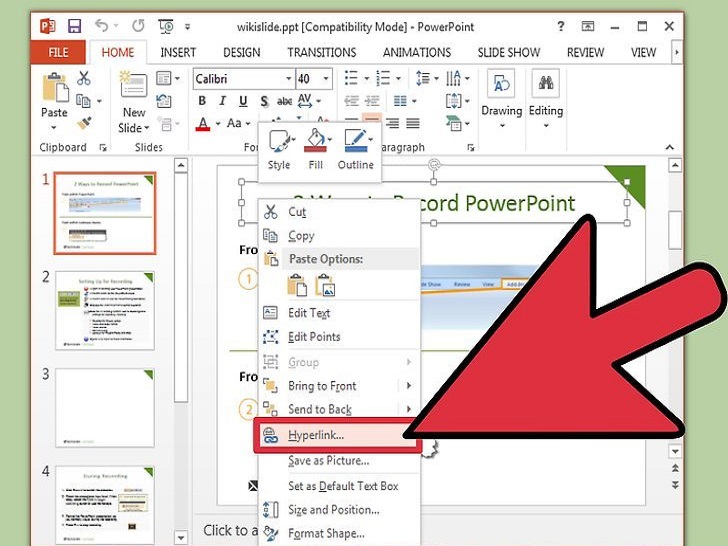
Task: Toggle text Shadow formatting
Action: (264, 101)
